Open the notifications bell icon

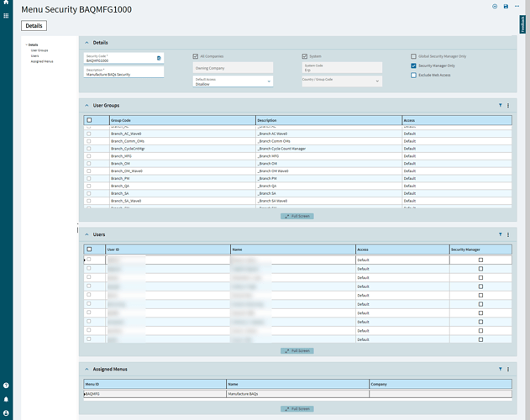(x=6, y=399)
